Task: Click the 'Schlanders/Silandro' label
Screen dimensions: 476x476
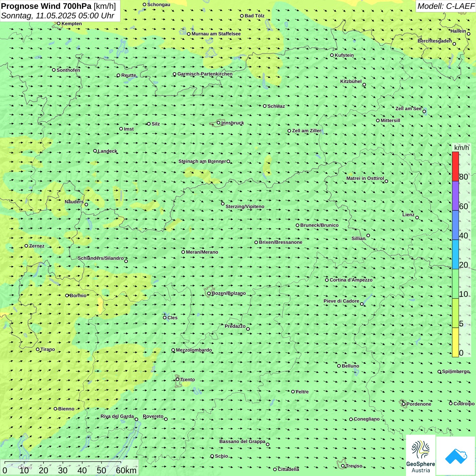Action: click(101, 258)
